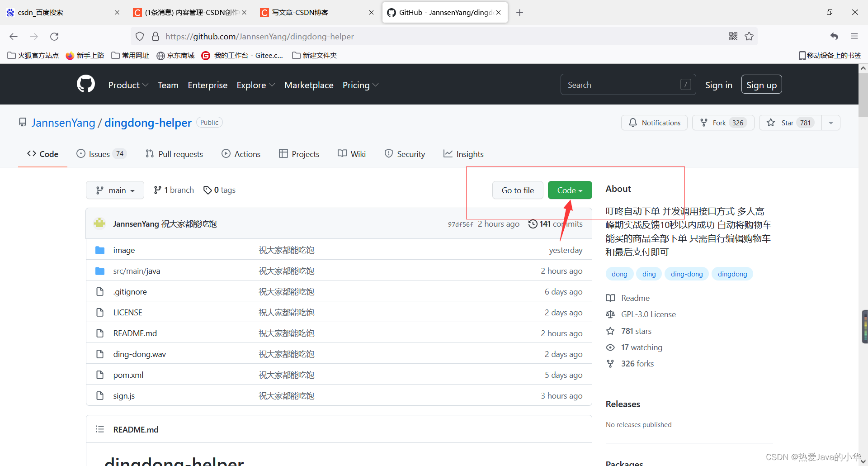Screen dimensions: 868x466
Task: Go back with the browser back arrow
Action: coord(14,37)
